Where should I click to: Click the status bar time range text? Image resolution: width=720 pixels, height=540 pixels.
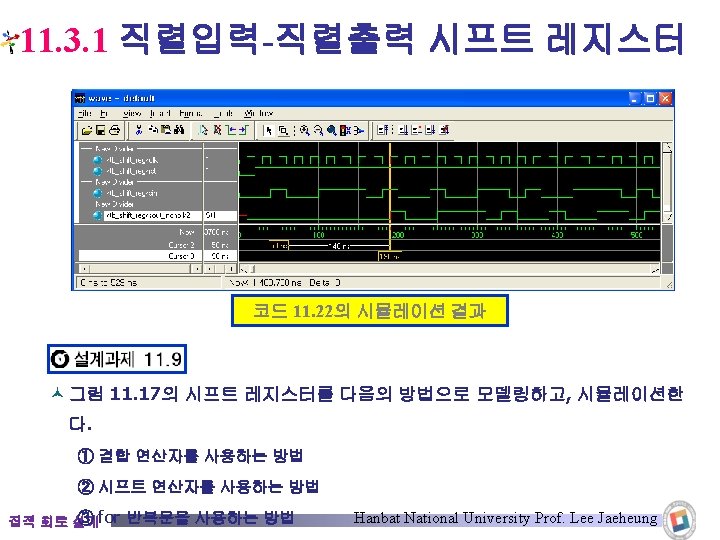pos(109,283)
